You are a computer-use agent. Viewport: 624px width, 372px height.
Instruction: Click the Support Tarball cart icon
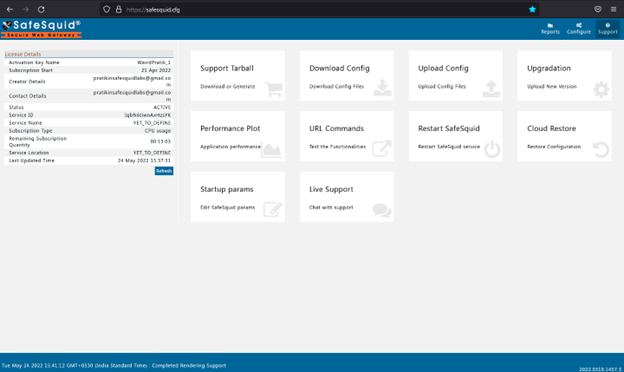[274, 89]
